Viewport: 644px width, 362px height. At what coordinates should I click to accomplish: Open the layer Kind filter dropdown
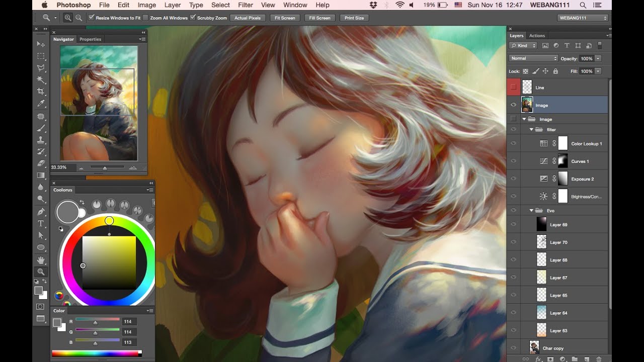pos(522,46)
